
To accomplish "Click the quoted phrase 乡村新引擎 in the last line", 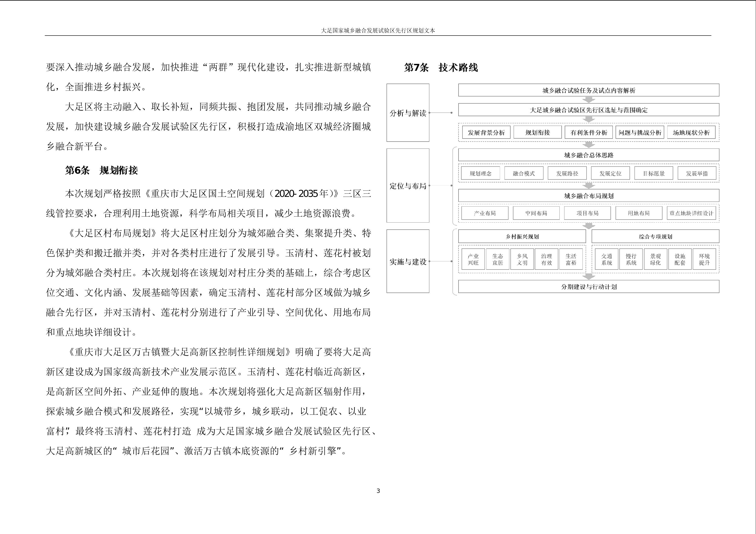I will 313,451.
